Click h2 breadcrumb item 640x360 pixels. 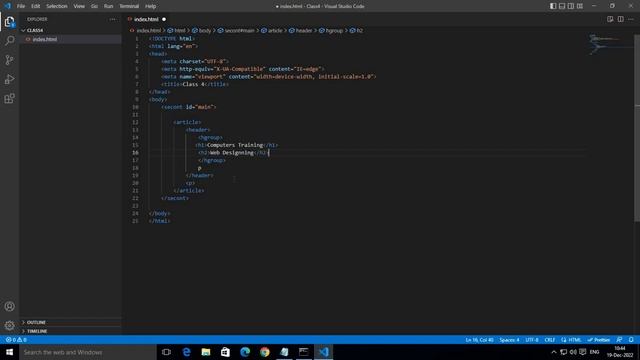tap(356, 30)
